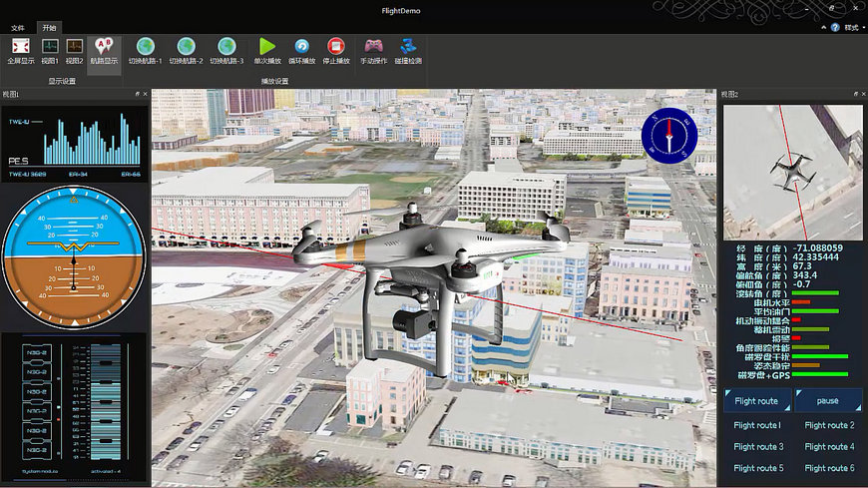
Task: Click the 显示设置 group label
Action: tap(62, 81)
